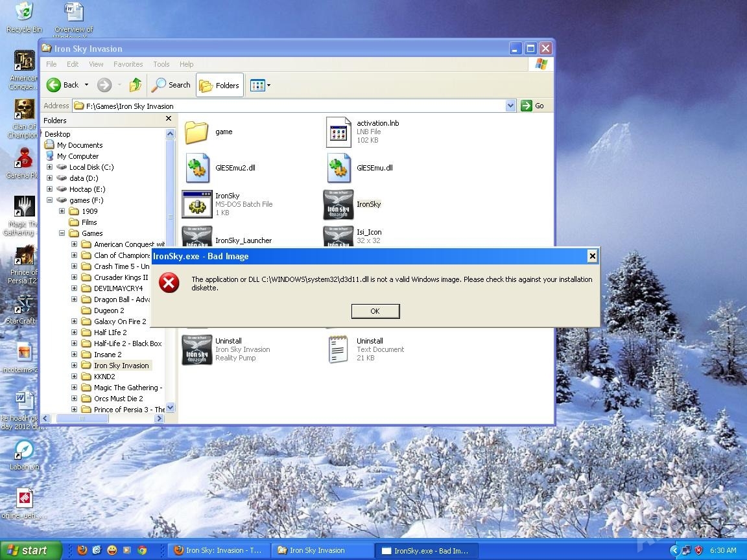
Task: Collapse the games (F:) drive node
Action: pyautogui.click(x=50, y=200)
